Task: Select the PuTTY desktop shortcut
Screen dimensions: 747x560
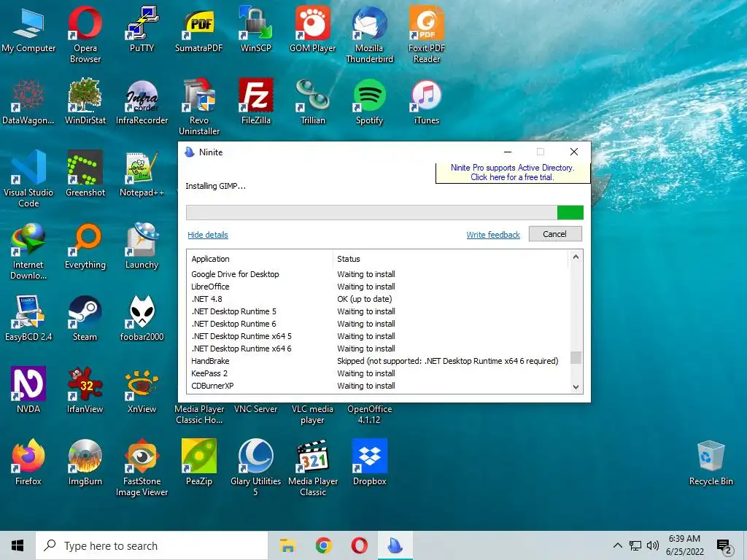Action: click(x=142, y=28)
